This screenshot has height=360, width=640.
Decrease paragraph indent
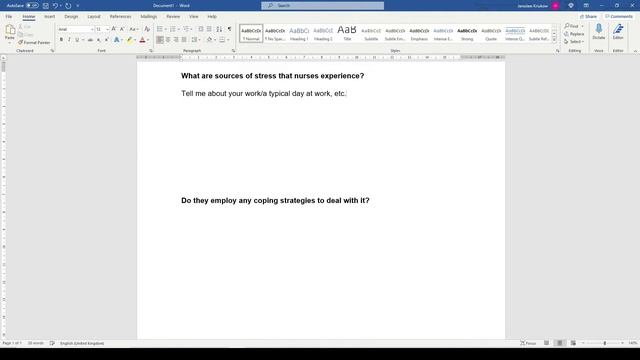point(201,29)
